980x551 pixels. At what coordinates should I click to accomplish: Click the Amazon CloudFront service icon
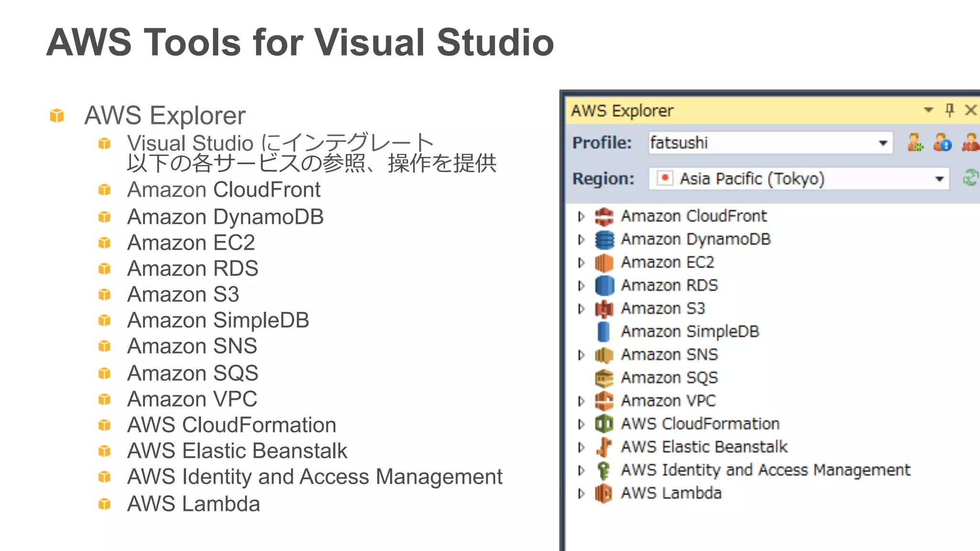604,216
